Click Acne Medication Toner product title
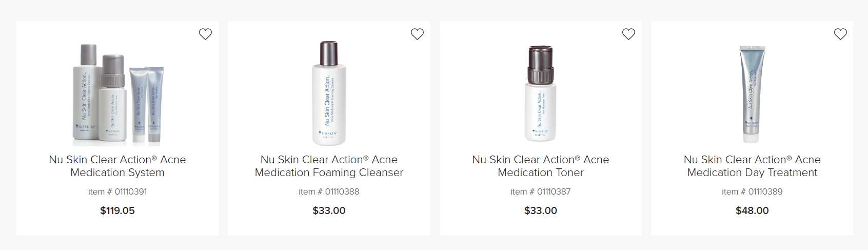 coord(541,166)
